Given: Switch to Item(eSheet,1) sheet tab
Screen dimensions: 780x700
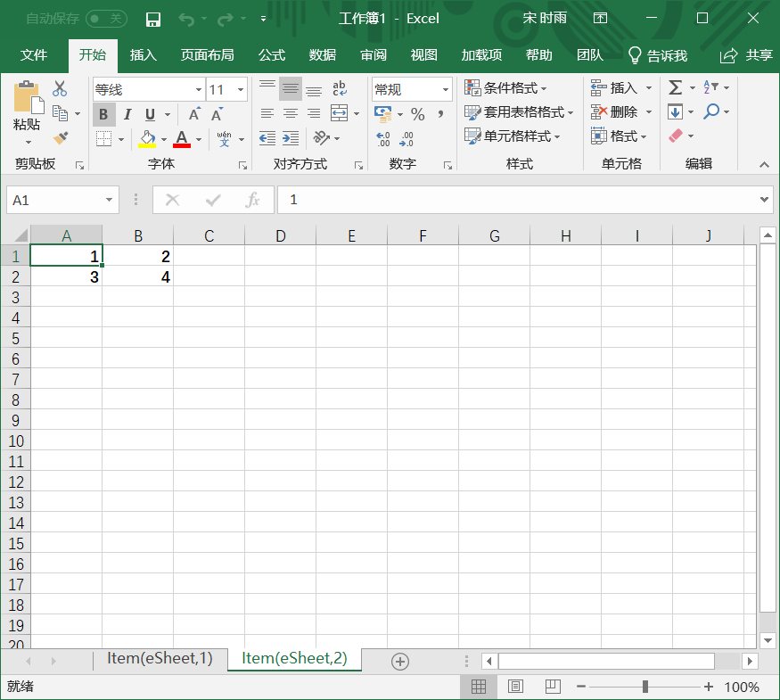Looking at the screenshot, I should (160, 659).
